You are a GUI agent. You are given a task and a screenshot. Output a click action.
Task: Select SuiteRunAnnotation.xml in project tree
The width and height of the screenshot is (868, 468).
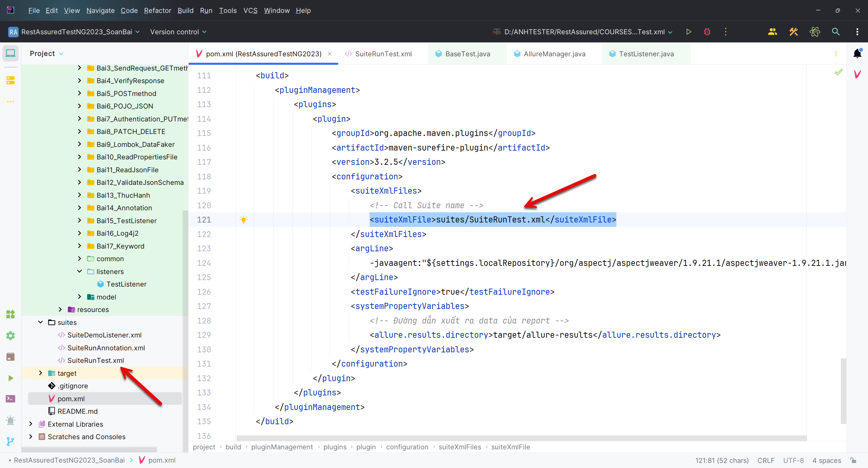(106, 348)
